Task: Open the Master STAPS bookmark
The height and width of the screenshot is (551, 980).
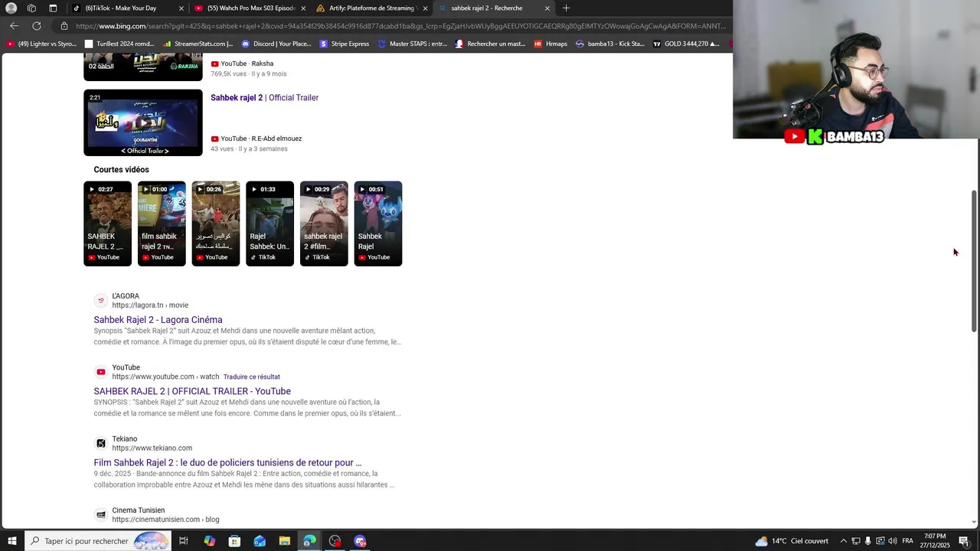Action: (413, 44)
